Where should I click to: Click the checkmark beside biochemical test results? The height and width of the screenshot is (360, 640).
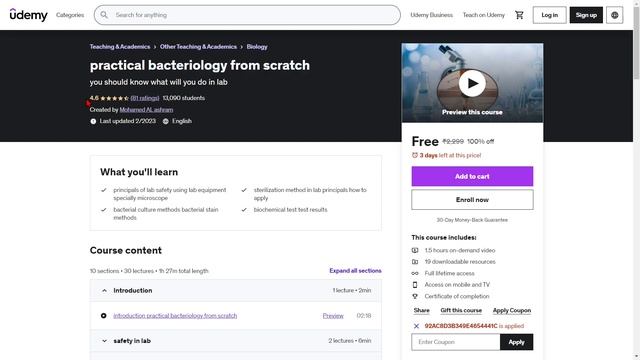(x=244, y=209)
